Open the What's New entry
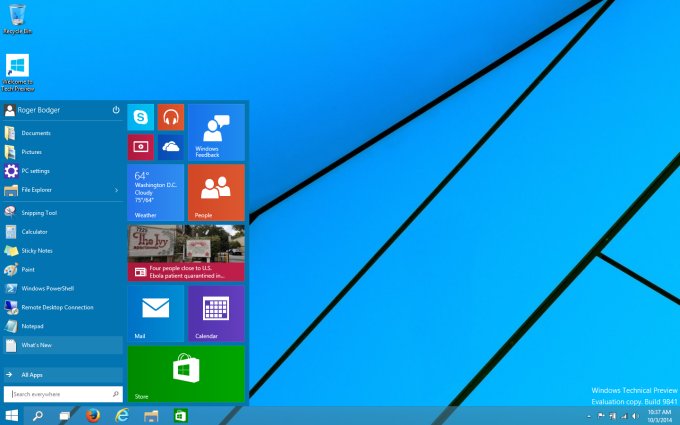680x425 pixels. 63,345
